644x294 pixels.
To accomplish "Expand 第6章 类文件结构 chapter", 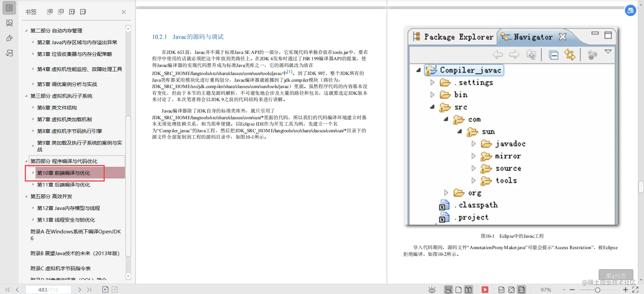I will coord(33,108).
